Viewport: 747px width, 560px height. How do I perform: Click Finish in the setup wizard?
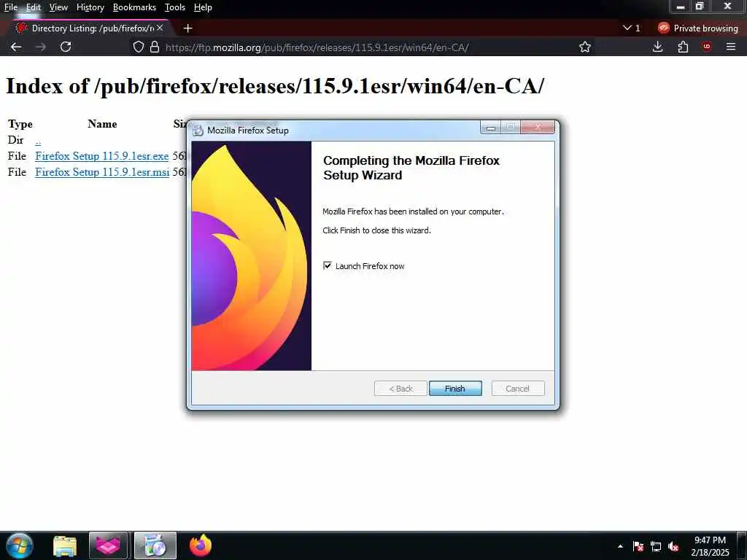point(455,388)
